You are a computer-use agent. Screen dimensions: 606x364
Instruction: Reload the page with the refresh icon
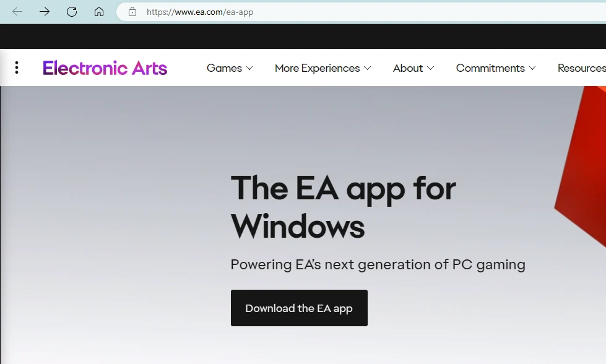pos(72,12)
